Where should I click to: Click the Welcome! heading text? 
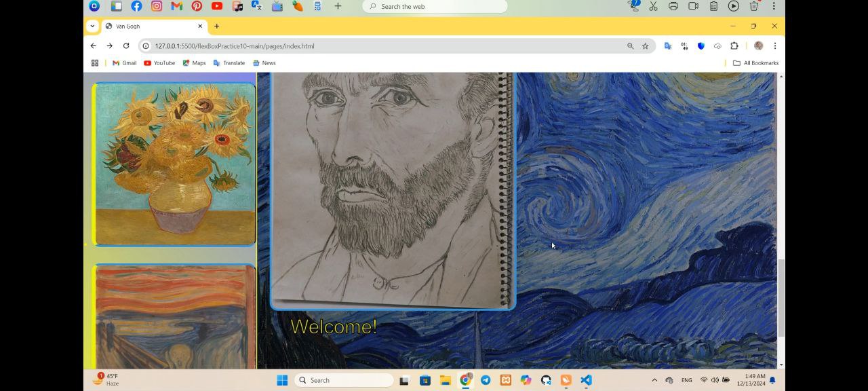click(x=334, y=327)
